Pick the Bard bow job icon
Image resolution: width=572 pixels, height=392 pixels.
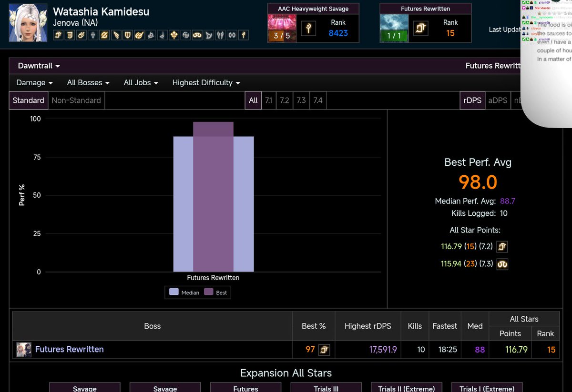click(x=209, y=35)
